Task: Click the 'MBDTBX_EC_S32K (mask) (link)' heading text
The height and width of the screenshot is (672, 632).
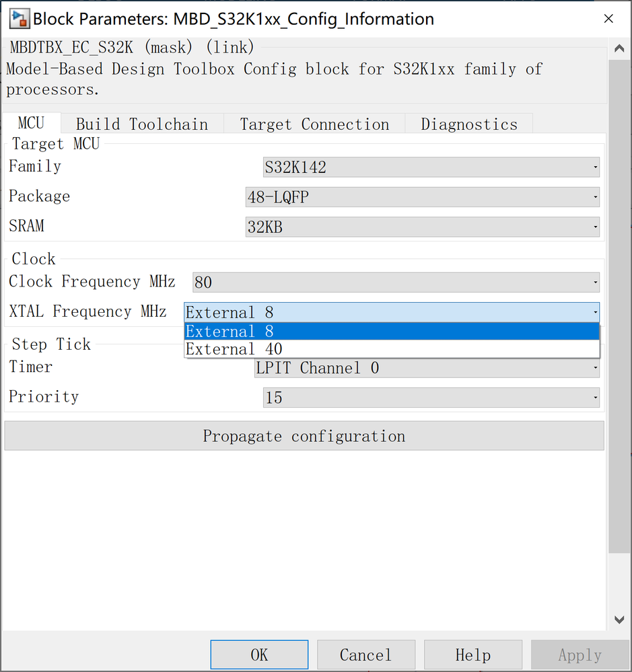Action: (x=132, y=47)
